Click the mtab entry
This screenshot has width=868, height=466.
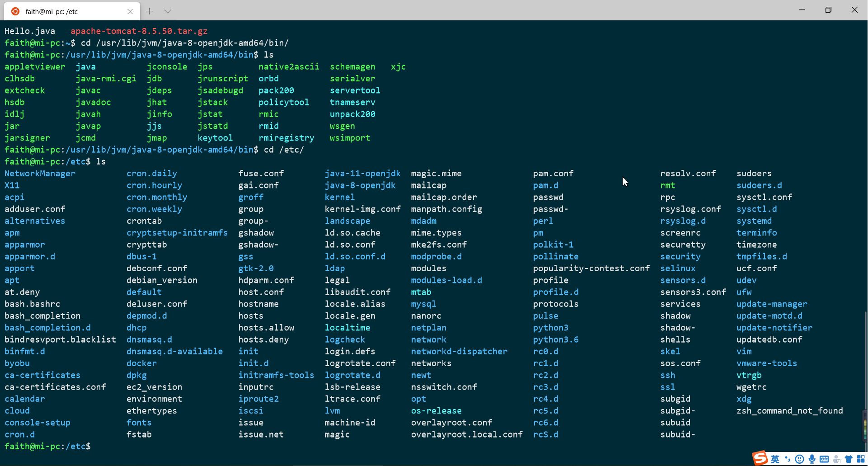coord(421,292)
